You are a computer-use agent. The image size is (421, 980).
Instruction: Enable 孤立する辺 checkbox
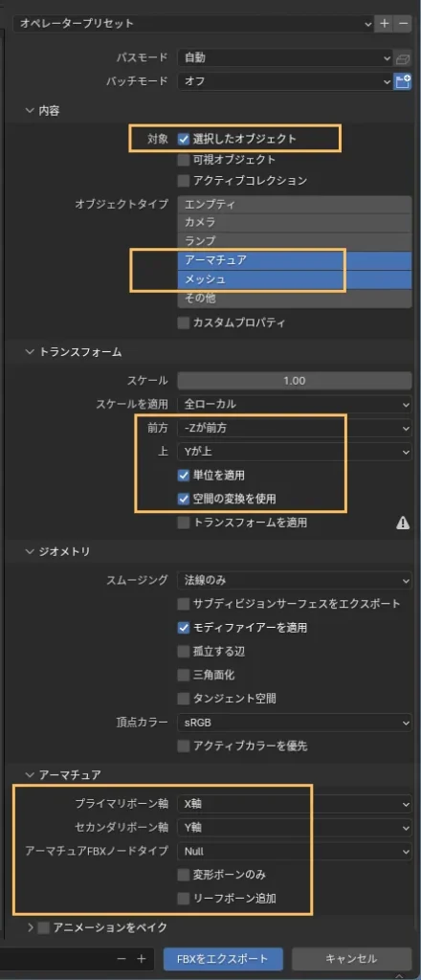183,651
